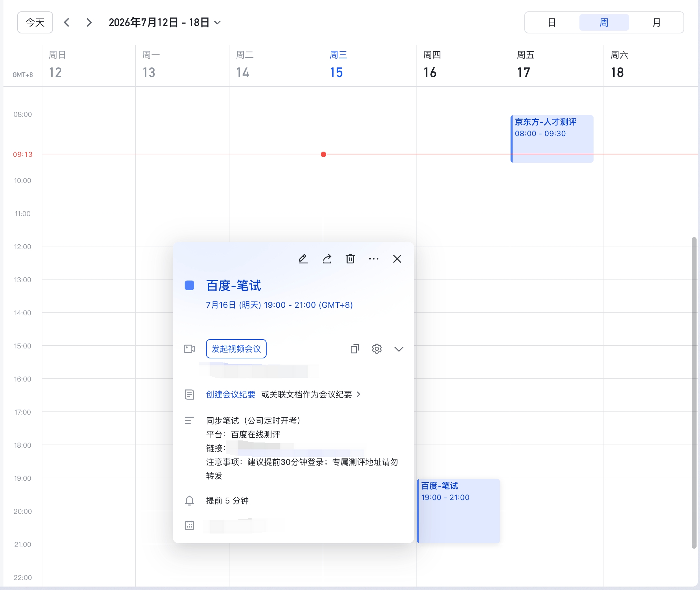Click 创建会议纪要 link

point(231,394)
